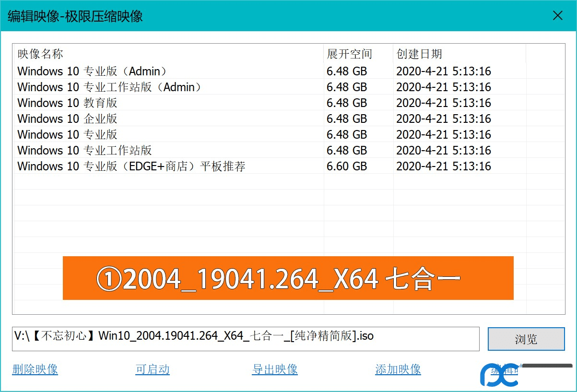The height and width of the screenshot is (392, 577).
Task: Click the 6.60 GB size cell
Action: [347, 166]
